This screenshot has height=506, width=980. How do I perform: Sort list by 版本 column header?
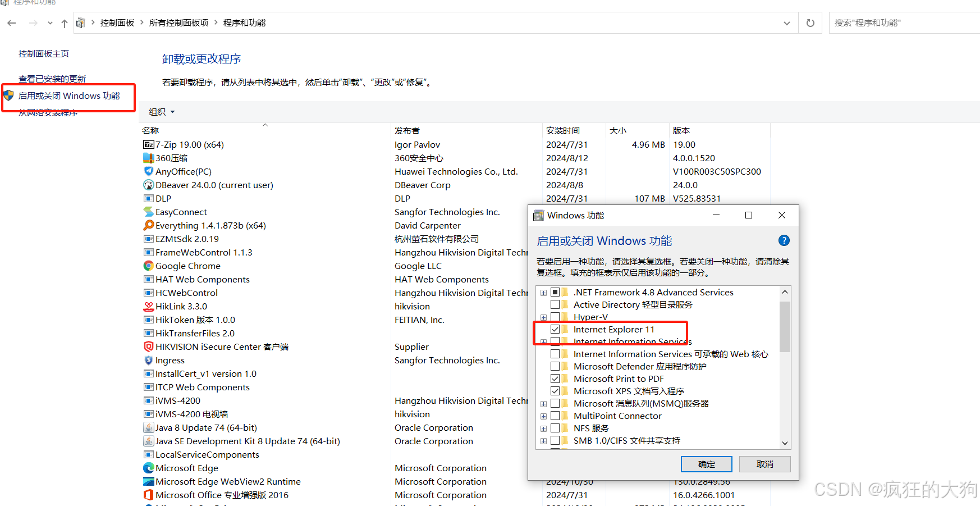tap(720, 130)
